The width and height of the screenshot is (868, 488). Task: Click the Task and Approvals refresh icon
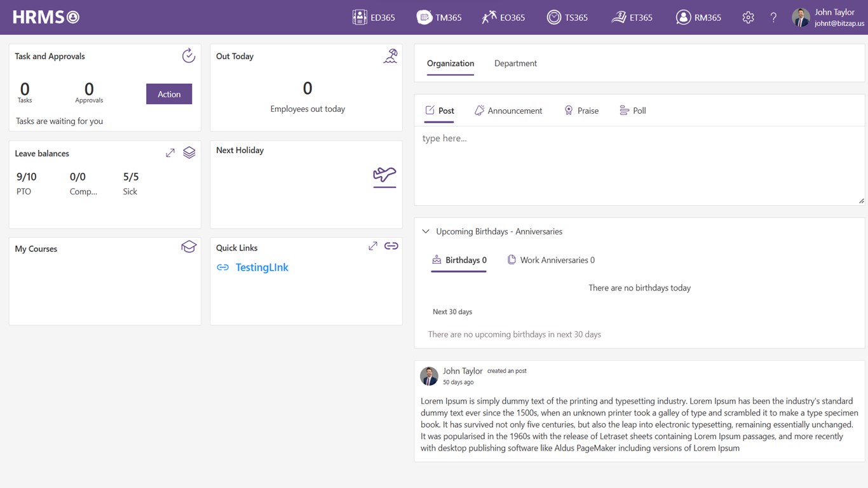(189, 56)
